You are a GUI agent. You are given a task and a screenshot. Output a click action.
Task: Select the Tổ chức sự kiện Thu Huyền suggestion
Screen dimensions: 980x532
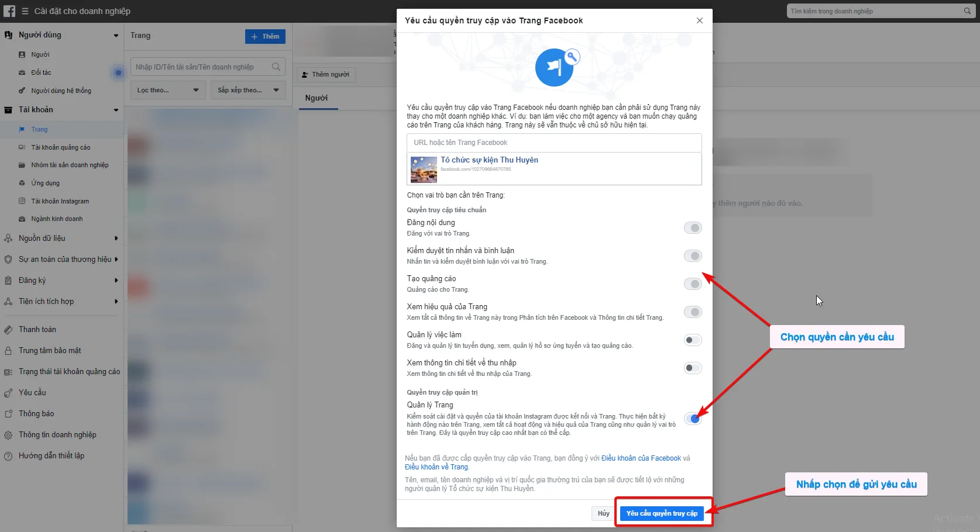pyautogui.click(x=554, y=169)
